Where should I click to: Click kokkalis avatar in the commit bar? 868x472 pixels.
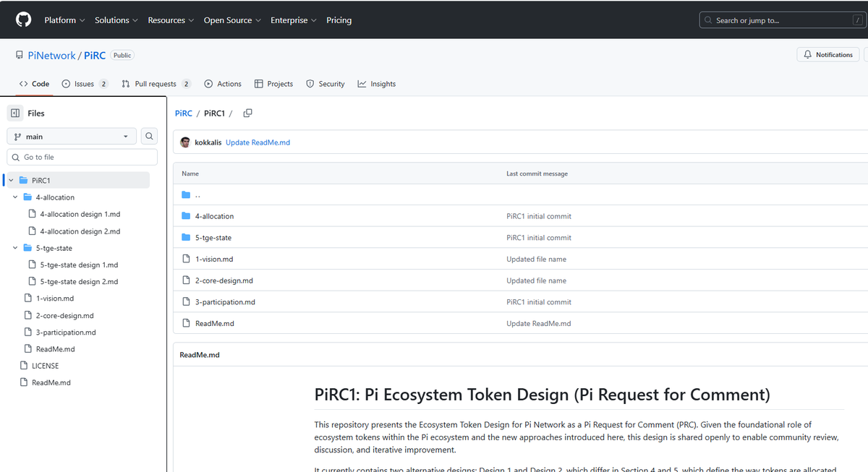185,142
